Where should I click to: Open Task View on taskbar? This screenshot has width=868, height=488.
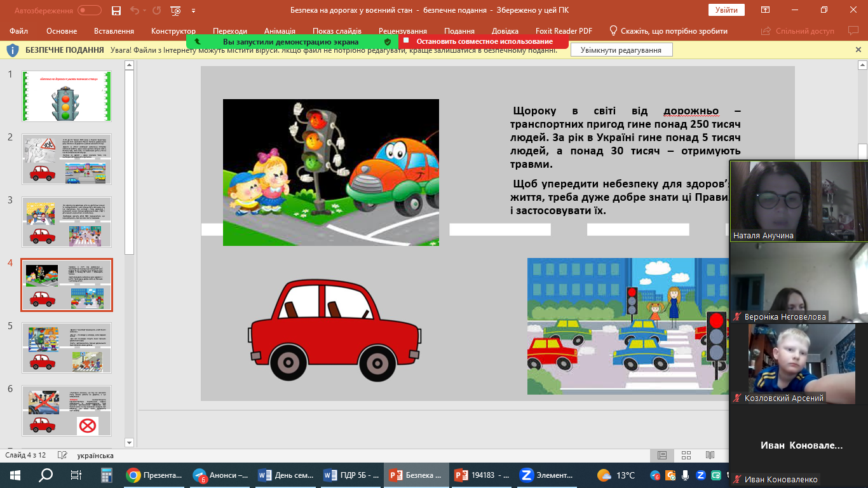pos(76,475)
